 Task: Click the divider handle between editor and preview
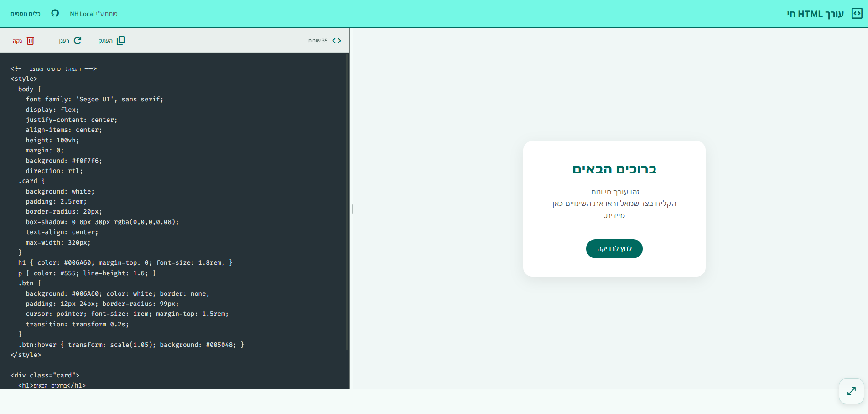[352, 209]
